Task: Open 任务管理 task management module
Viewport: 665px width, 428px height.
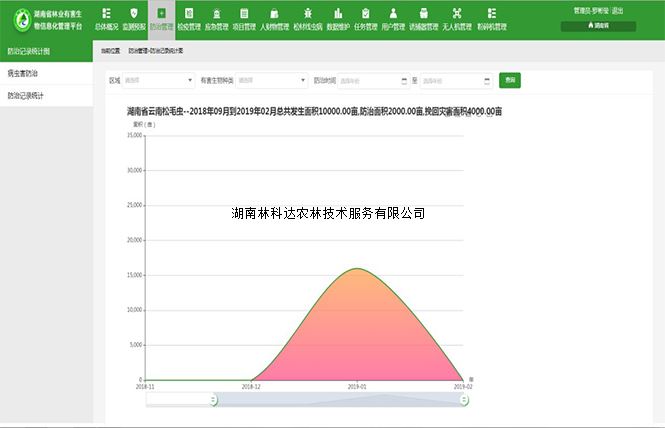Action: pyautogui.click(x=366, y=18)
